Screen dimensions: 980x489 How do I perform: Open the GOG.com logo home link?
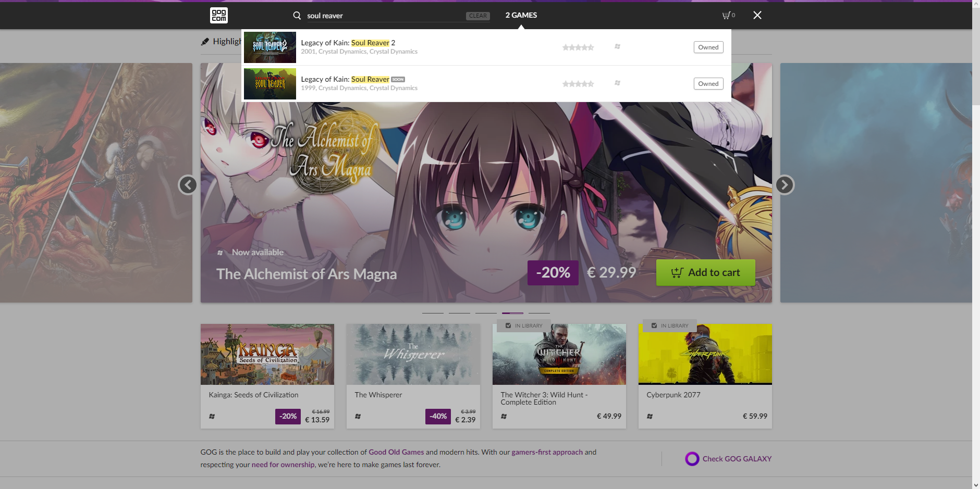[219, 15]
